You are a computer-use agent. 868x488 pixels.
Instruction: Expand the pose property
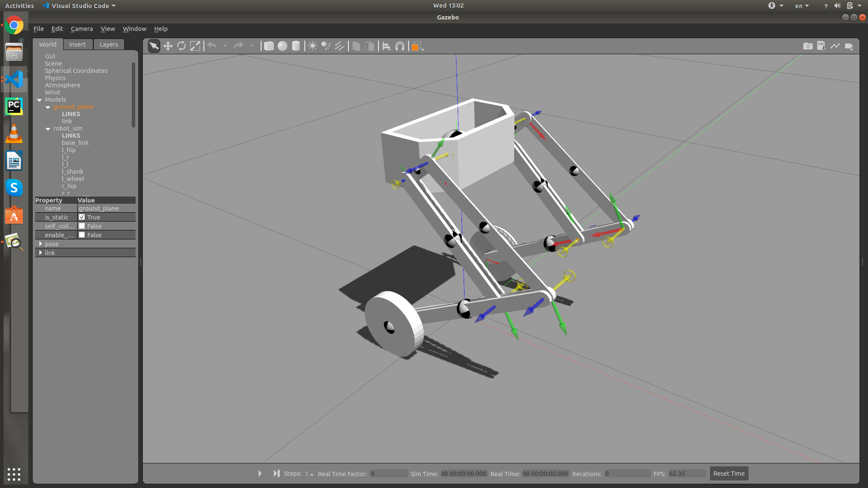click(x=41, y=244)
